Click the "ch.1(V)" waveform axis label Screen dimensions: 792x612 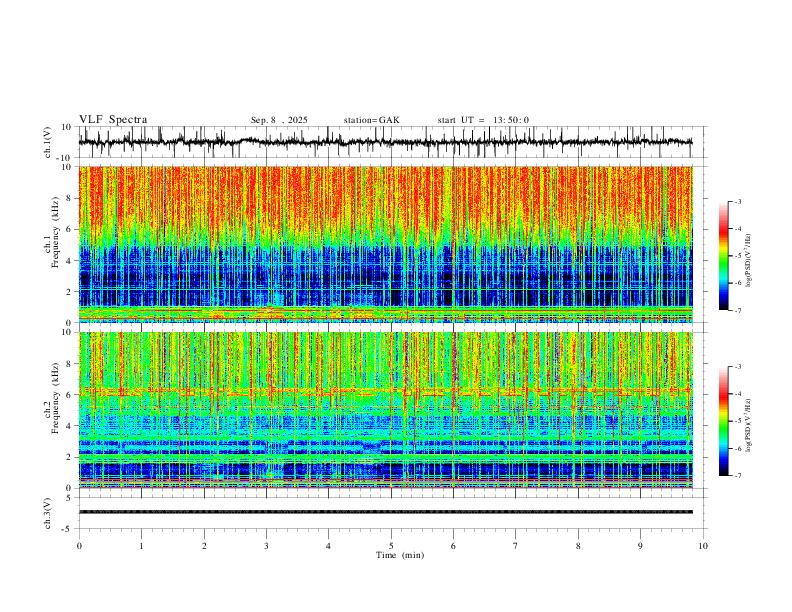pos(48,142)
